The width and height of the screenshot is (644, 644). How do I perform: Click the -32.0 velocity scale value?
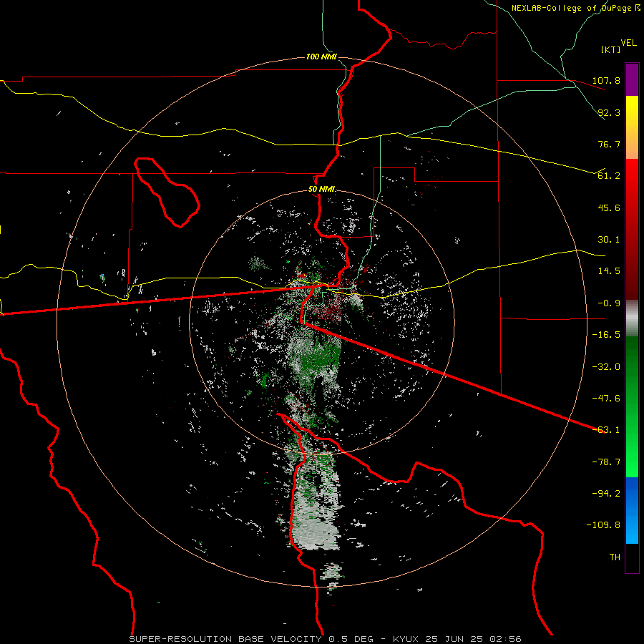click(606, 367)
